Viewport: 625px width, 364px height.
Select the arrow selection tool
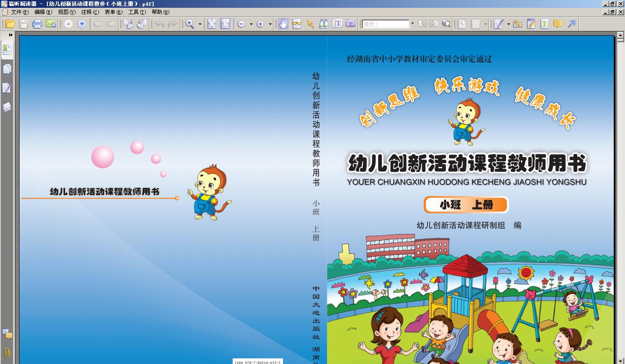pos(310,24)
